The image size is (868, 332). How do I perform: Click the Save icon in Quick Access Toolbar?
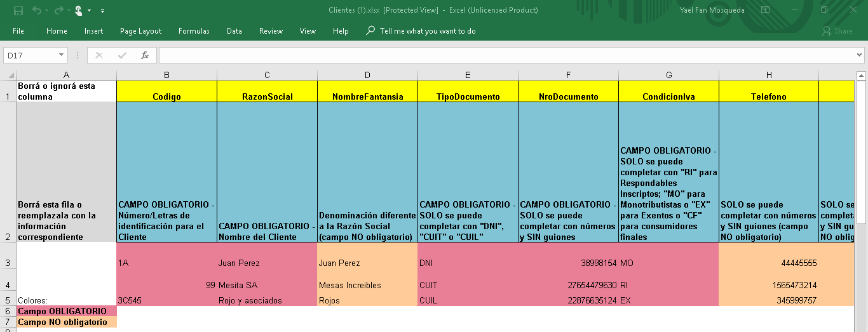point(18,10)
